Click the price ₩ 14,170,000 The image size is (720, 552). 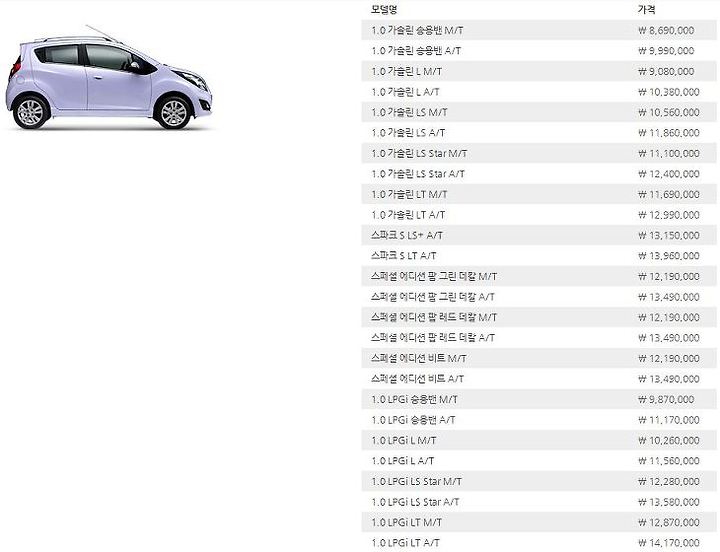669,543
